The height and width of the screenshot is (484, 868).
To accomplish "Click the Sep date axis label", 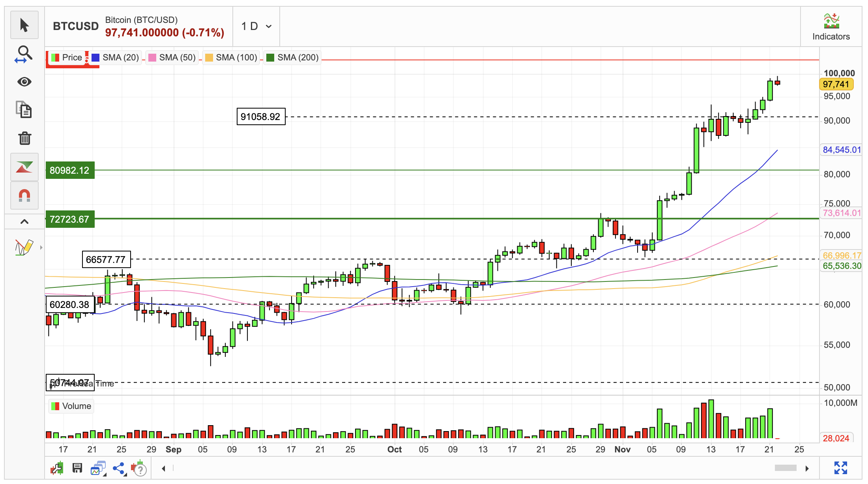I will pos(174,449).
